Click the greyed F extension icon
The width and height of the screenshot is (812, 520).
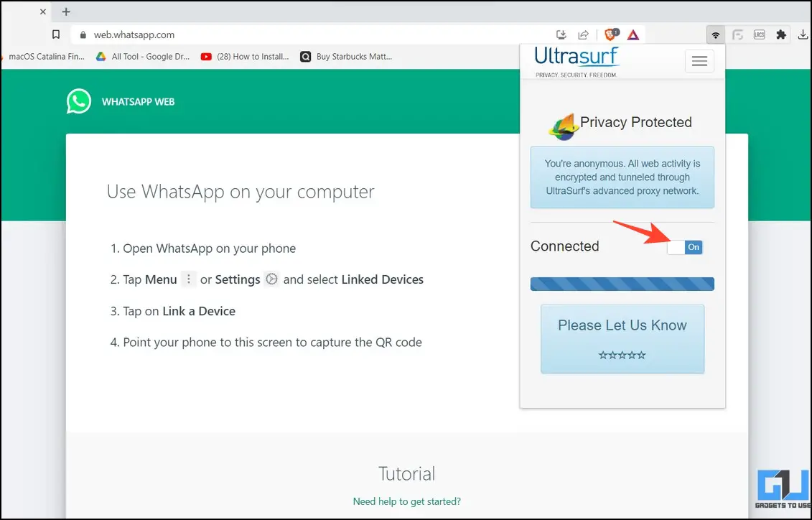click(737, 34)
